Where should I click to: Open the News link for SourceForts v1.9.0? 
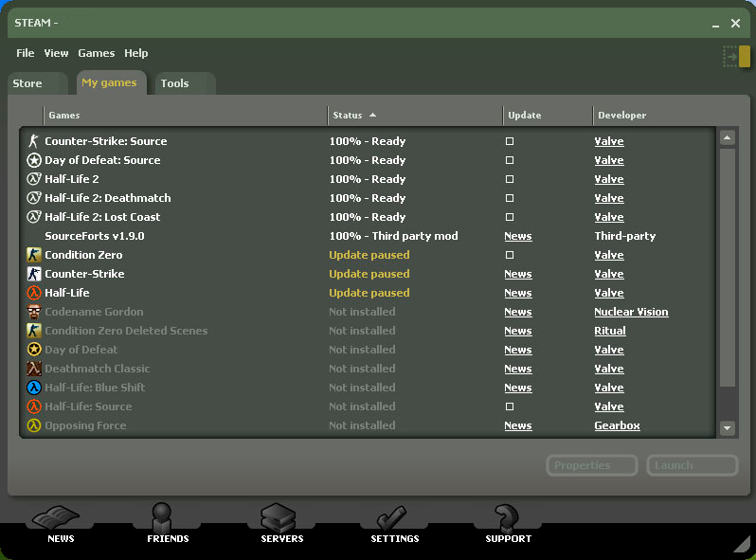[517, 236]
